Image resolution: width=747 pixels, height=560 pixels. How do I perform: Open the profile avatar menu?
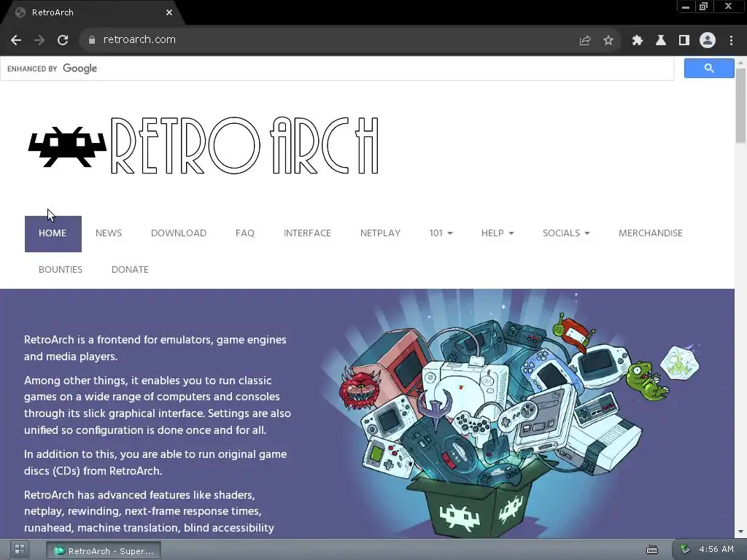click(x=708, y=41)
